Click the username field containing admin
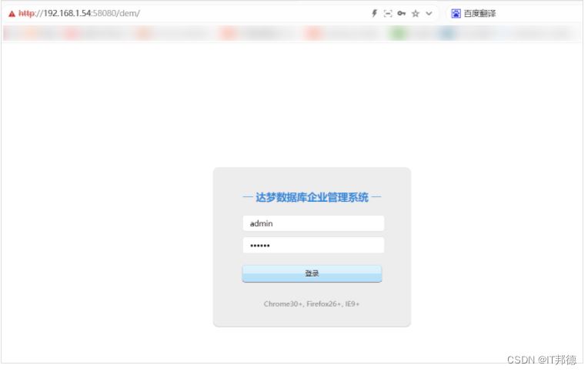Screen dimensions: 588x372 tap(312, 223)
